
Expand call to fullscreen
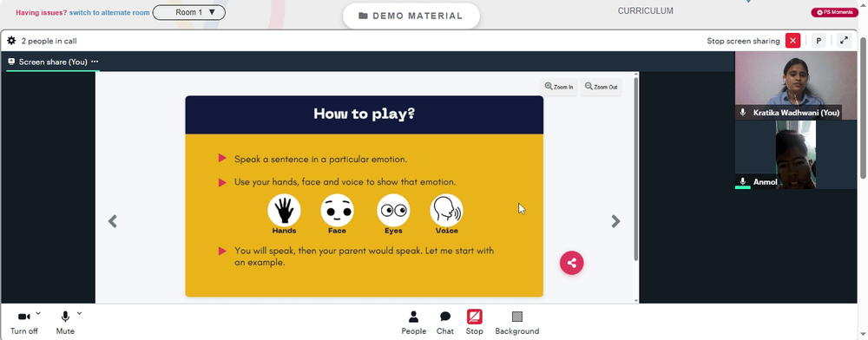[x=844, y=41]
